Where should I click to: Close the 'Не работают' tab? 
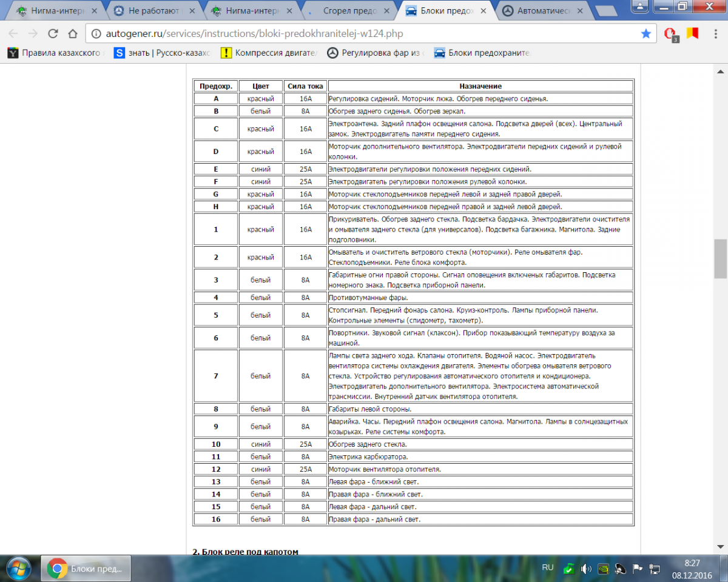[193, 11]
